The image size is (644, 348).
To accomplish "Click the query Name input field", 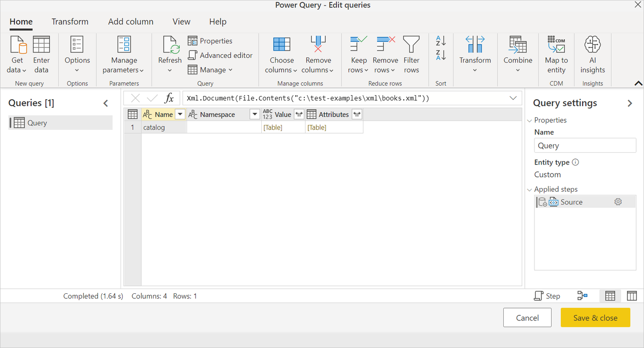I will click(x=585, y=146).
